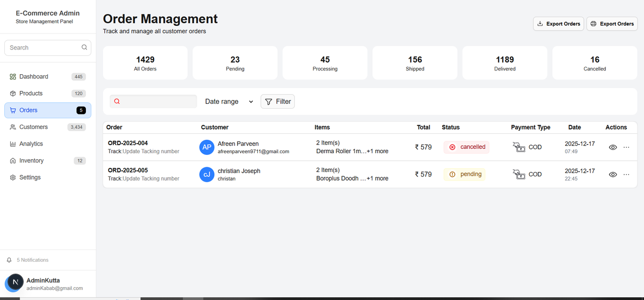Image resolution: width=644 pixels, height=300 pixels.
Task: Click the Products box icon
Action: [x=13, y=94]
